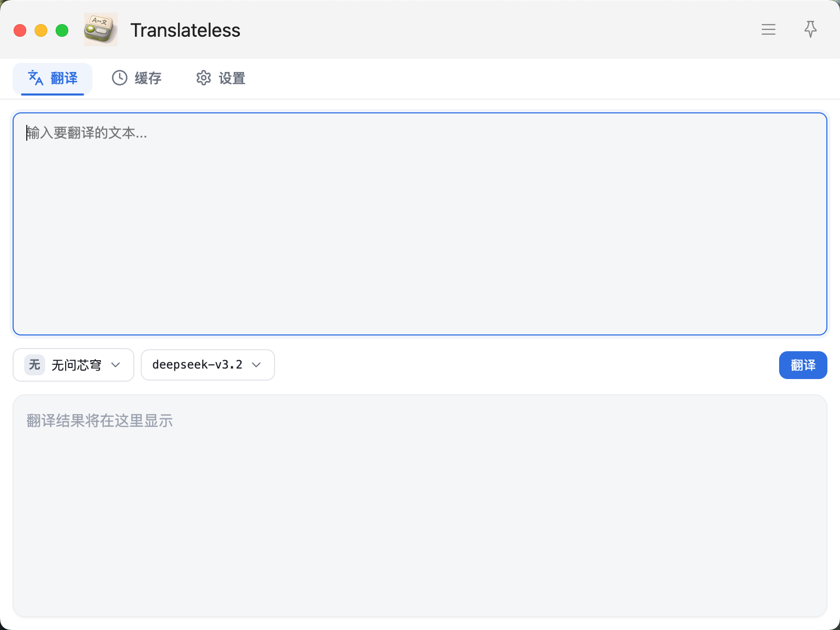Click the 无 provider badge icon
840x630 pixels.
[35, 365]
